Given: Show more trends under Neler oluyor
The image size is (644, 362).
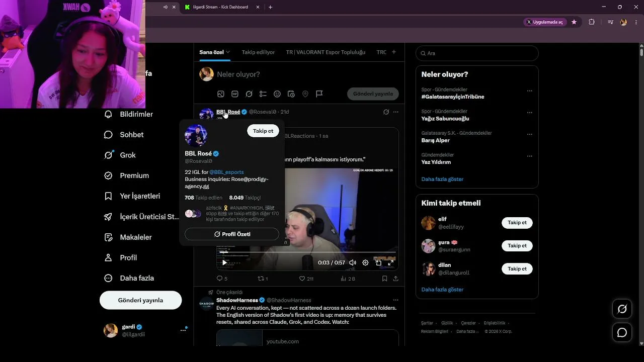Looking at the screenshot, I should (x=442, y=179).
